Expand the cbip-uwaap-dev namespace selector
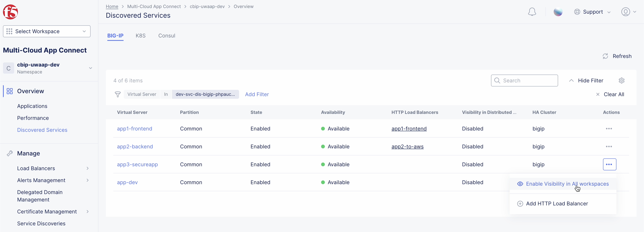The image size is (644, 232). (91, 68)
